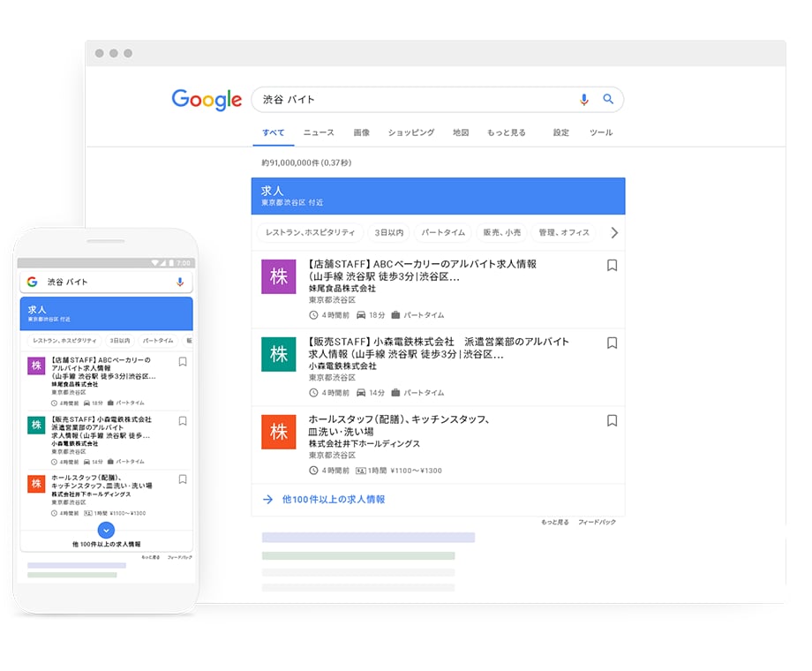Click the Google logo in the desktop browser
812x671 pixels.
pyautogui.click(x=207, y=100)
